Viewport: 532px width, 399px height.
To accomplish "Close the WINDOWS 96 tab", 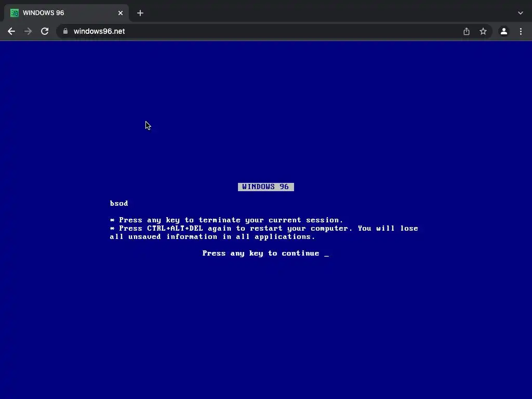I will 121,13.
